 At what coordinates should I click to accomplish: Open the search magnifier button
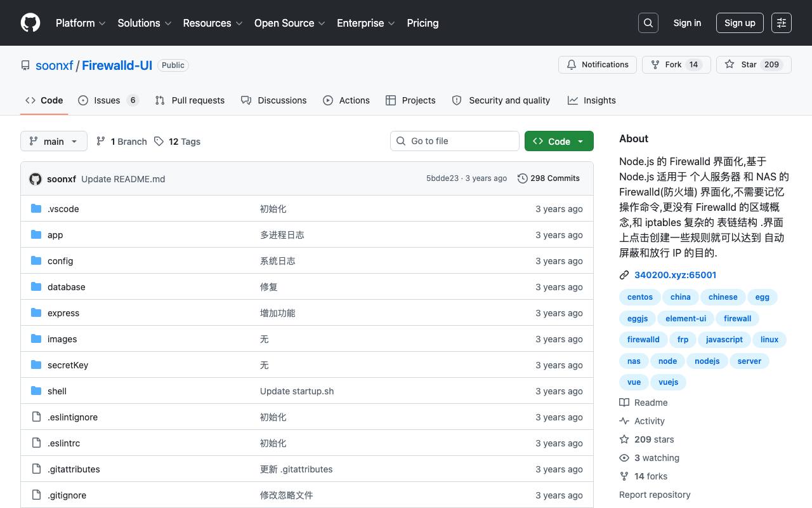[x=648, y=23]
